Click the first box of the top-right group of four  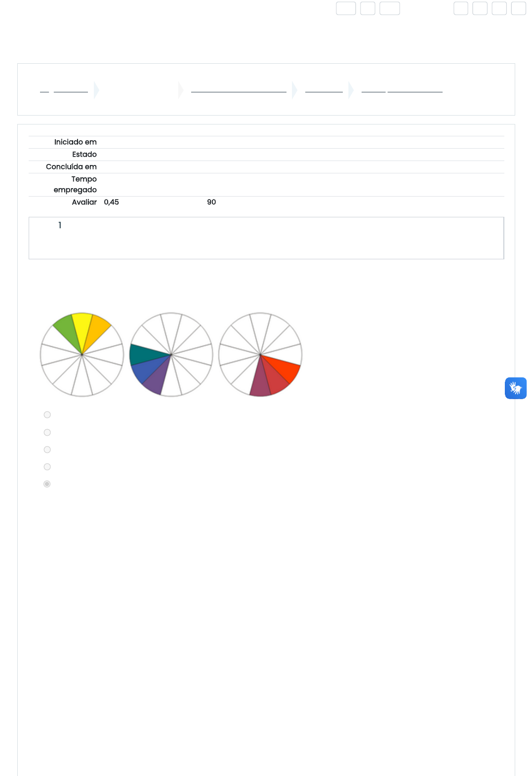(x=460, y=8)
